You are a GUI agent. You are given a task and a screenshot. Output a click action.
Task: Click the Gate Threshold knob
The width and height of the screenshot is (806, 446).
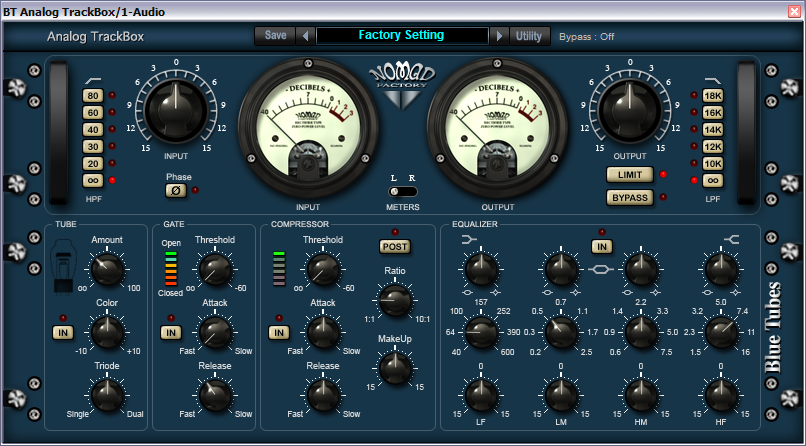tap(215, 269)
